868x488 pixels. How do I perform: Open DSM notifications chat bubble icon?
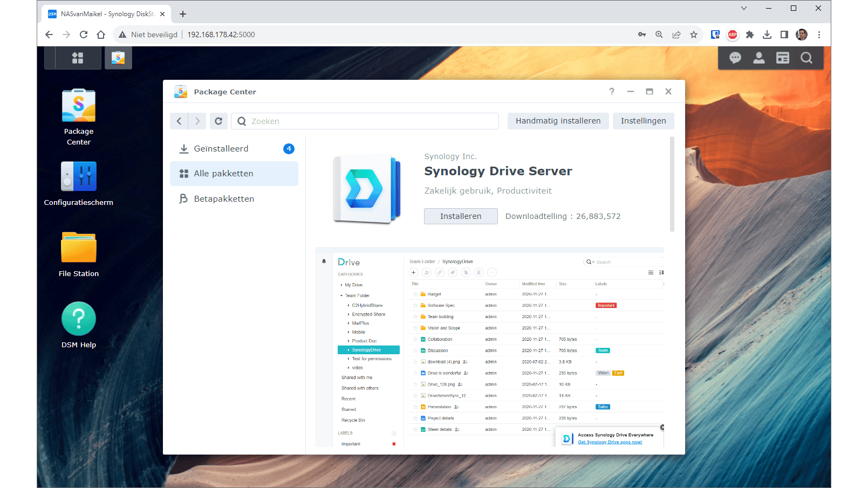pyautogui.click(x=735, y=58)
